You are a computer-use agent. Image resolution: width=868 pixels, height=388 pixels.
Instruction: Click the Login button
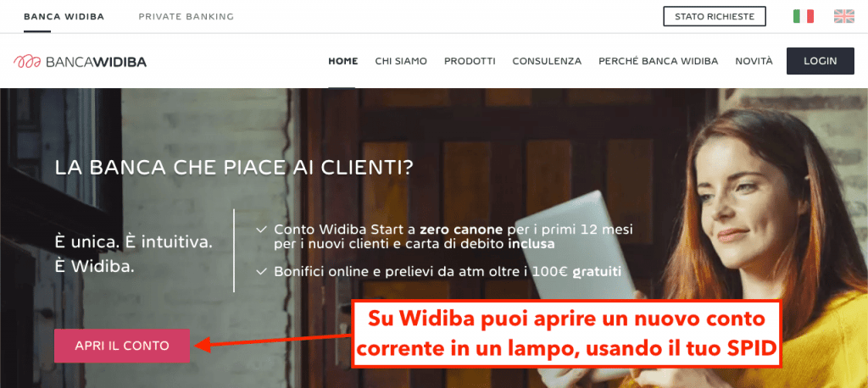[821, 61]
